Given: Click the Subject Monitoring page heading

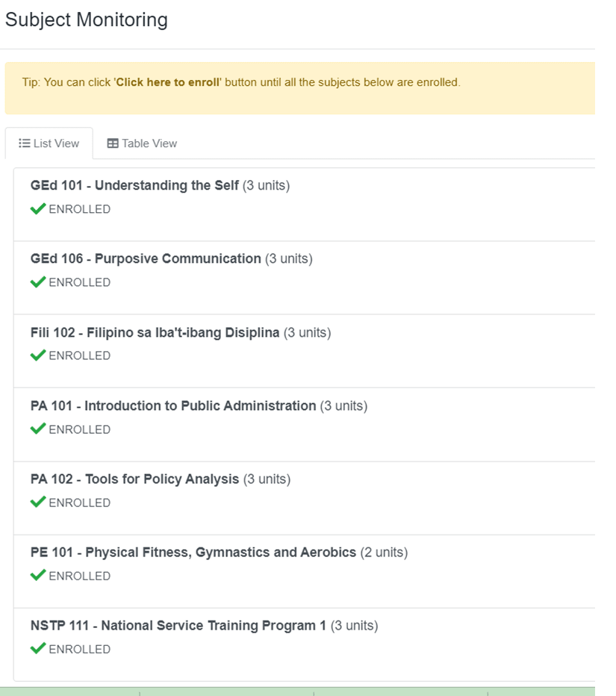Looking at the screenshot, I should pos(87,20).
